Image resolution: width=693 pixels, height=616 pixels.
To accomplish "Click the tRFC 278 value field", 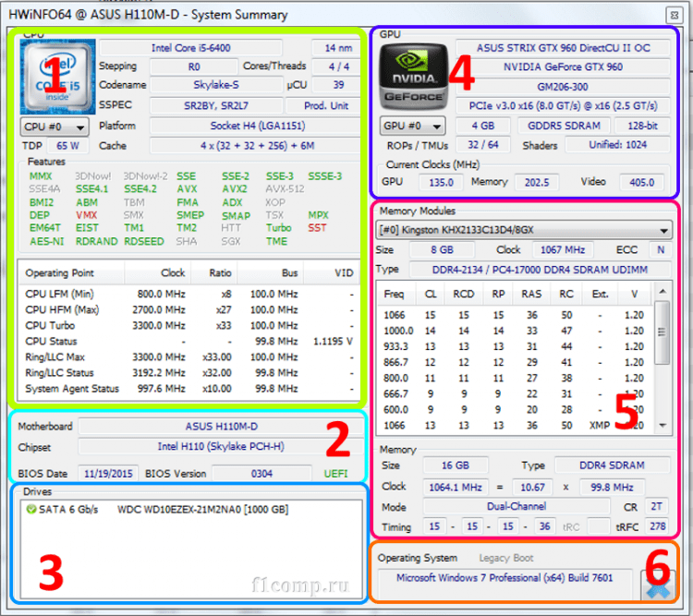I will click(657, 526).
